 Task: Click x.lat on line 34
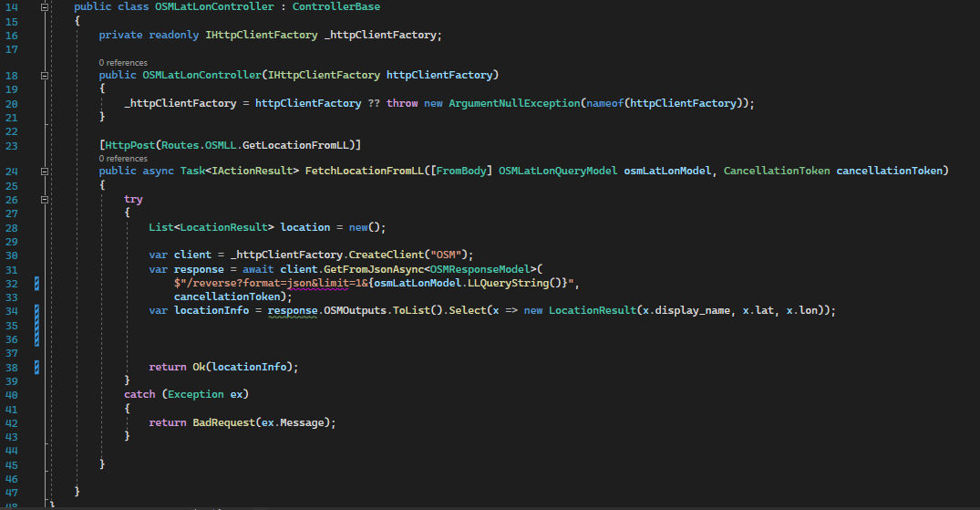(758, 310)
